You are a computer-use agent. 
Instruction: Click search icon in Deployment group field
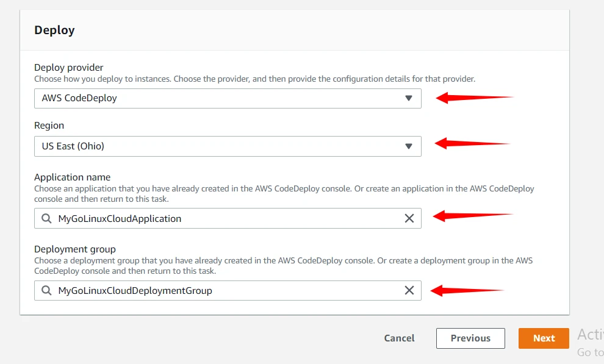[x=46, y=290]
